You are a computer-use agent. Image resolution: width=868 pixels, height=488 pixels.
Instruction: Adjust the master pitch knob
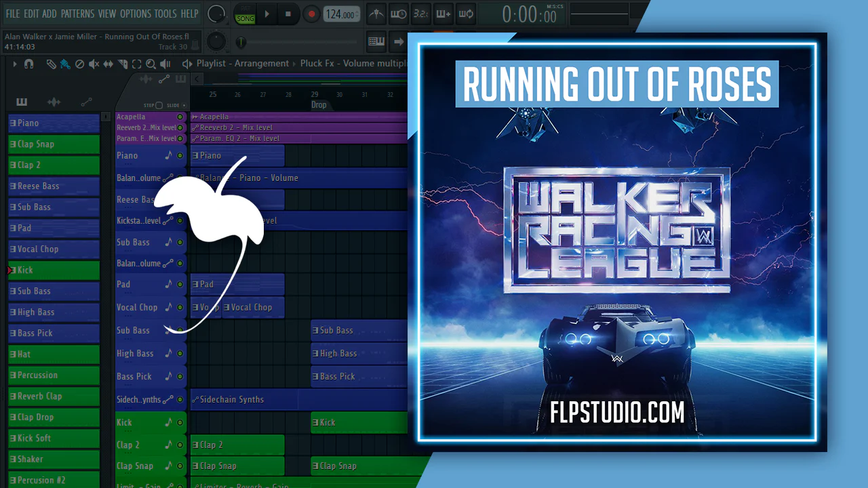tap(216, 41)
